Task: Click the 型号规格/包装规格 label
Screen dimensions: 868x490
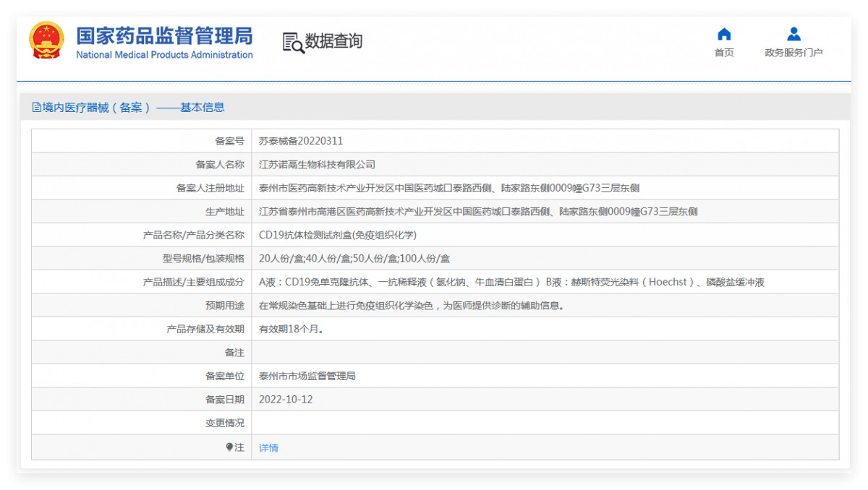Action: pyautogui.click(x=203, y=259)
